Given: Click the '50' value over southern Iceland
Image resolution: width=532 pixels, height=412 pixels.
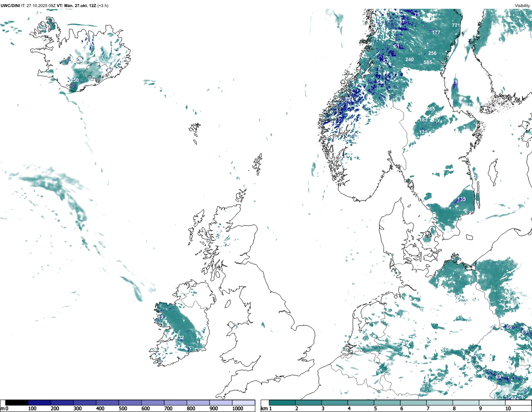Looking at the screenshot, I should pyautogui.click(x=76, y=80).
